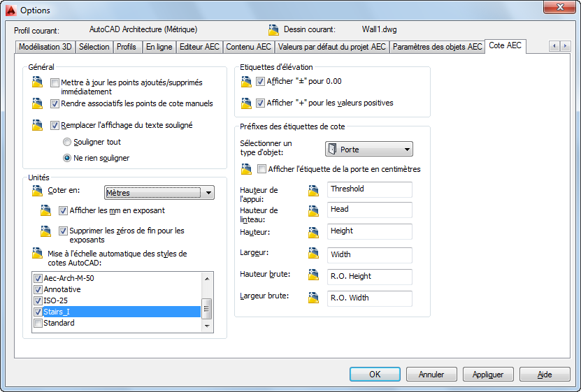
Task: Select the Cote AEC tab
Action: click(x=505, y=46)
